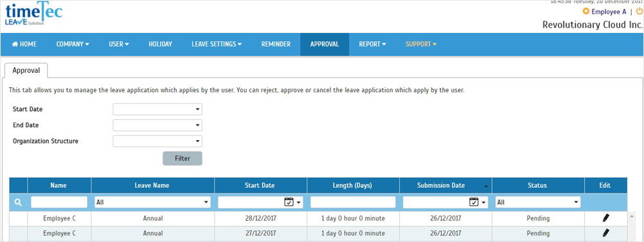Viewport: 644px width, 242px height.
Task: Go to the HOME menu
Action: click(x=24, y=44)
